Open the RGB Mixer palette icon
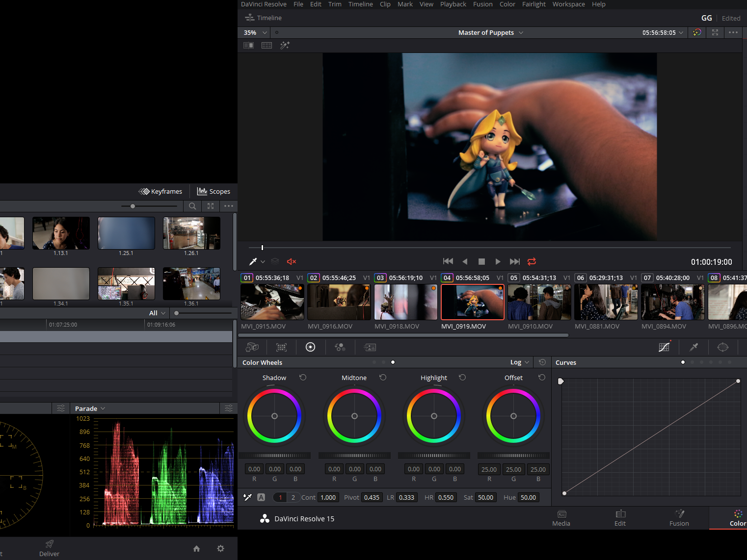The width and height of the screenshot is (747, 560). coord(340,347)
